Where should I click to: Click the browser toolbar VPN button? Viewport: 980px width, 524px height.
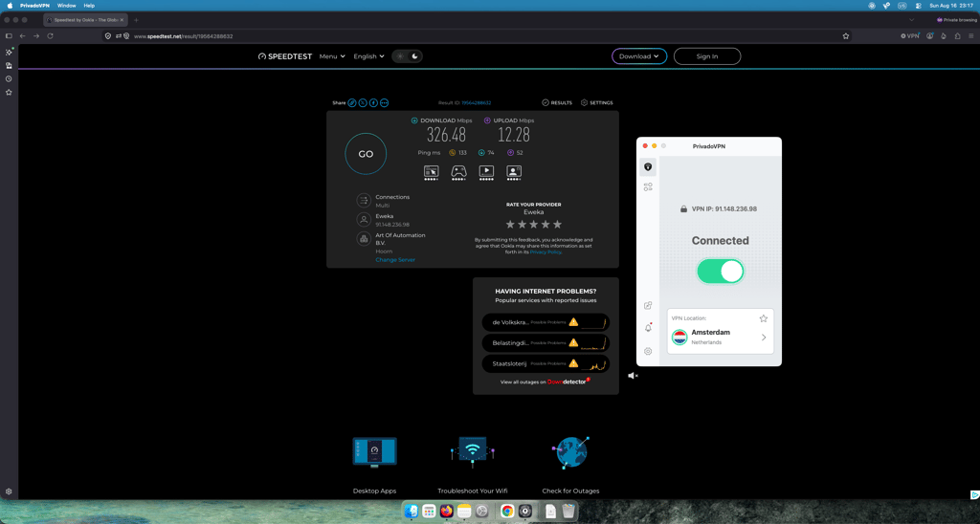tap(910, 36)
